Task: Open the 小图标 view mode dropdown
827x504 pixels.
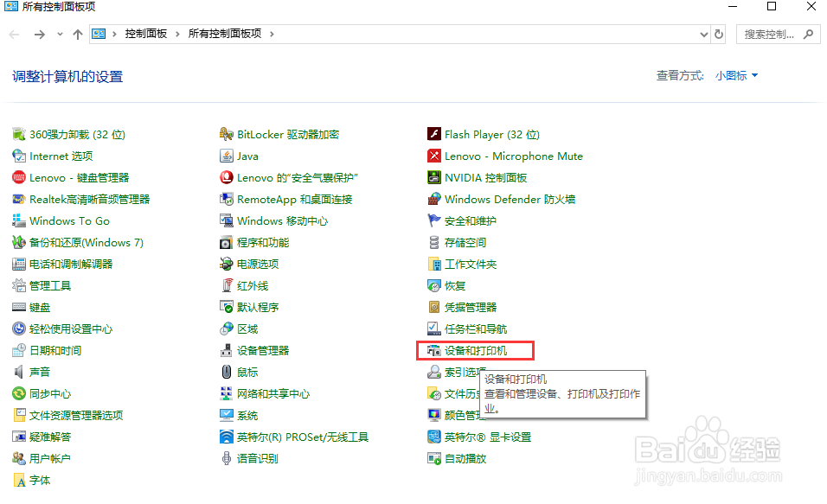Action: click(x=736, y=76)
